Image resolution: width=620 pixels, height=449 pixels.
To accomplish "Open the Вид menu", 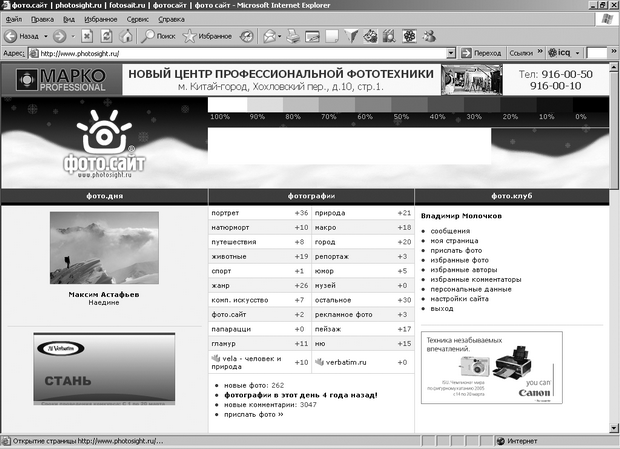I will pyautogui.click(x=69, y=19).
